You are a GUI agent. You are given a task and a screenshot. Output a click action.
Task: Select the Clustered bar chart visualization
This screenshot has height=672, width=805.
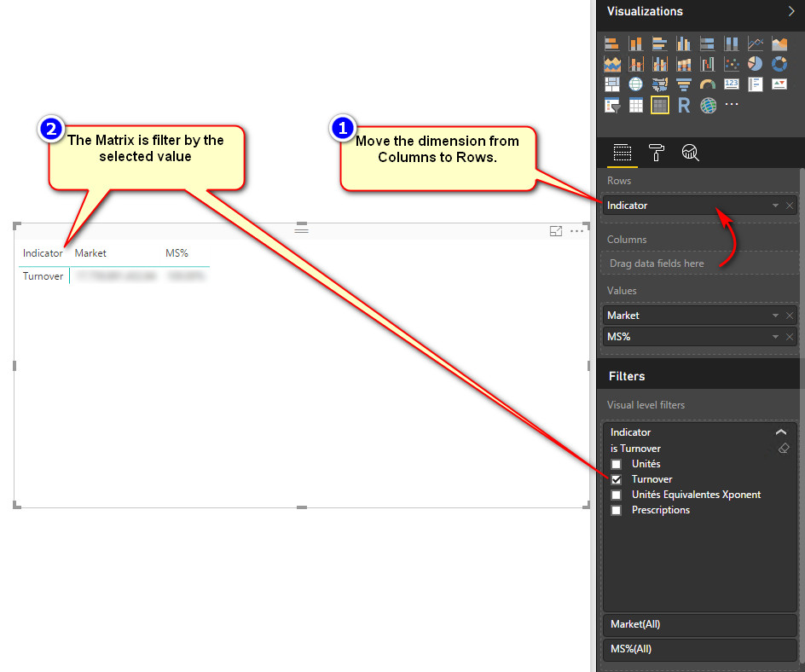660,43
